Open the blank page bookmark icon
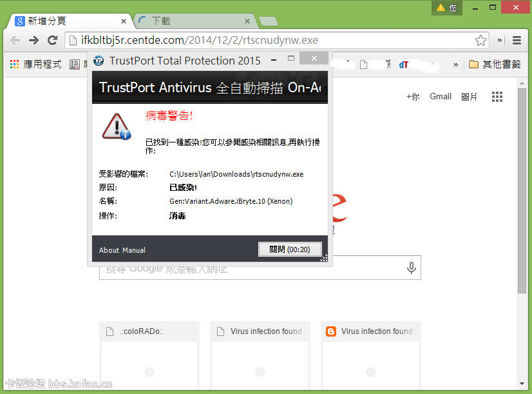The image size is (532, 394). click(x=363, y=64)
